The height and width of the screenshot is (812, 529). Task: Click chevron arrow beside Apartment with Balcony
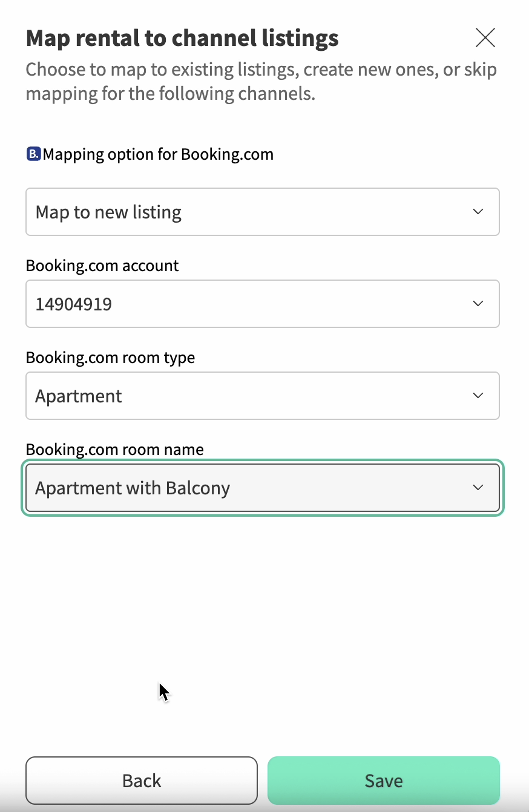[x=478, y=488]
